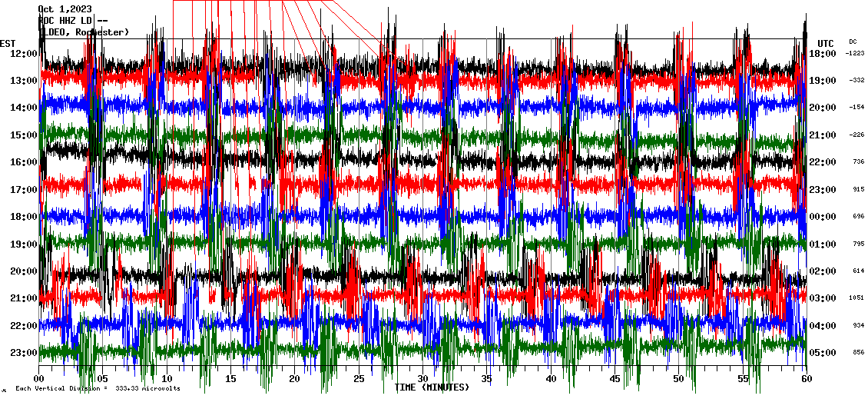Click the 12:00 EST row label
The image size is (868, 399).
click(24, 54)
